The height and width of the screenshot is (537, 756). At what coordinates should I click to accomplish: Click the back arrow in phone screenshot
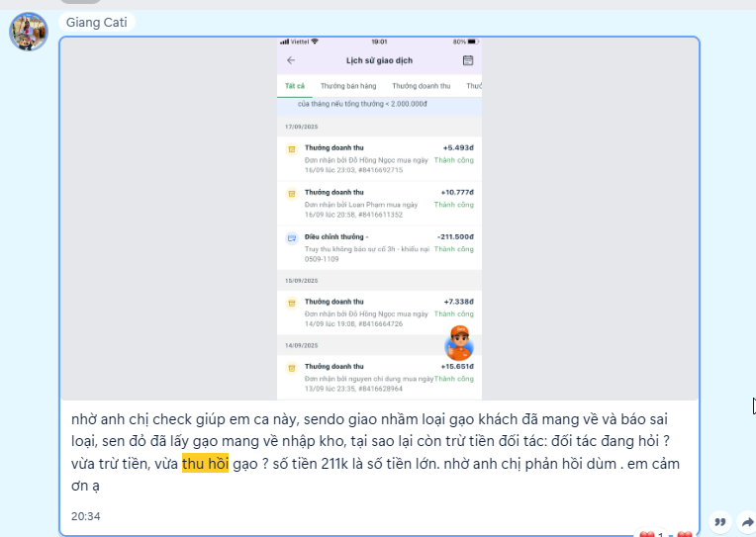291,60
